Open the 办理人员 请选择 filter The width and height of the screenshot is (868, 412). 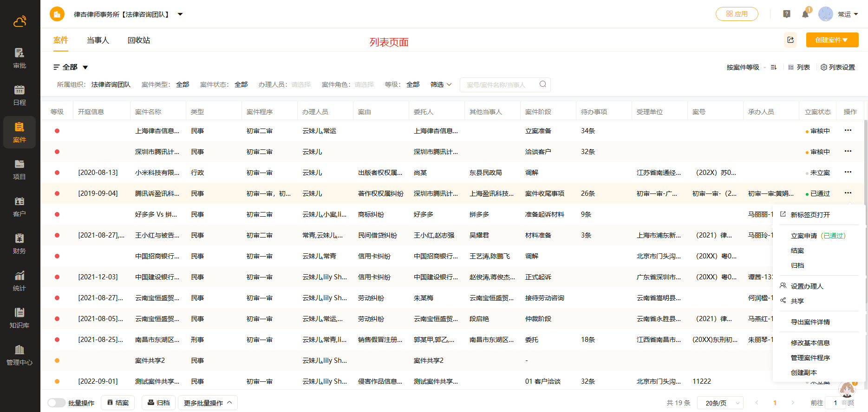(x=301, y=84)
